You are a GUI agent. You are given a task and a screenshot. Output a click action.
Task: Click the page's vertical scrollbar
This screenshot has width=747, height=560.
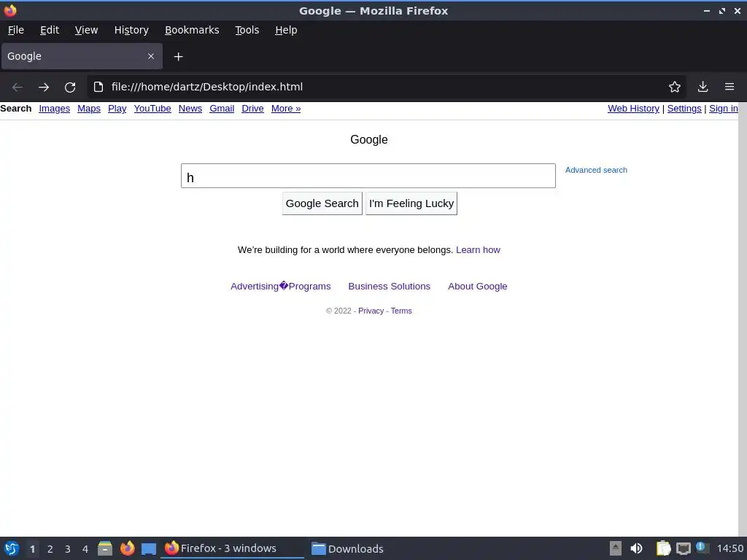point(743,319)
